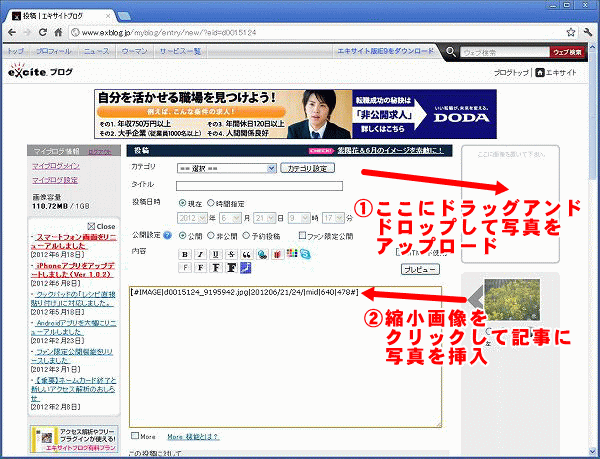This screenshot has width=600, height=459.
Task: Open the month dropdown showing 6
Action: 230,218
